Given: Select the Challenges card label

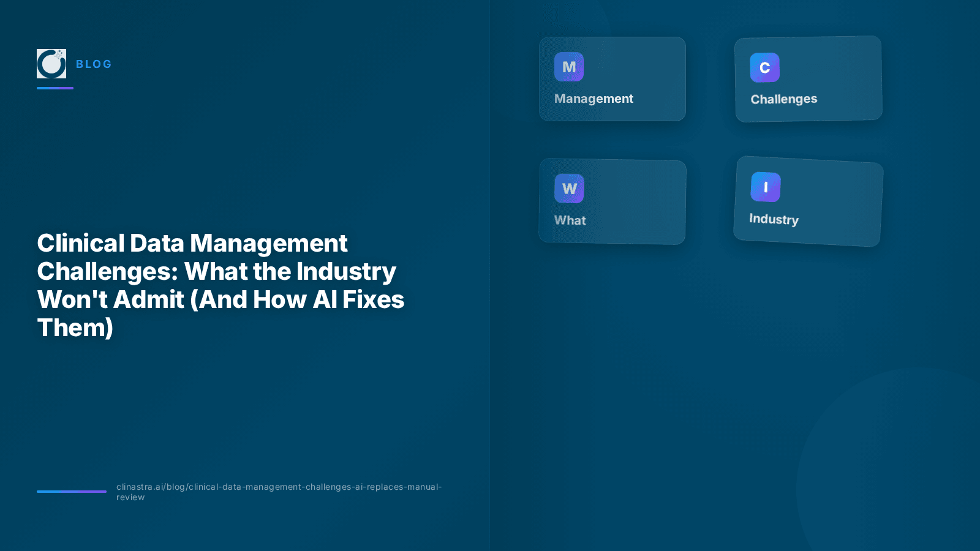Looking at the screenshot, I should pyautogui.click(x=784, y=99).
